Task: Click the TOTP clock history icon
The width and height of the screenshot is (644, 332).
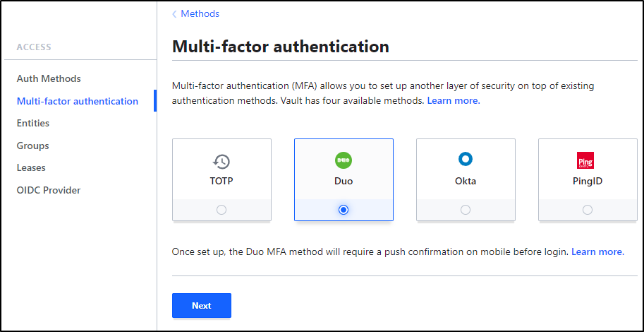Action: (x=221, y=161)
